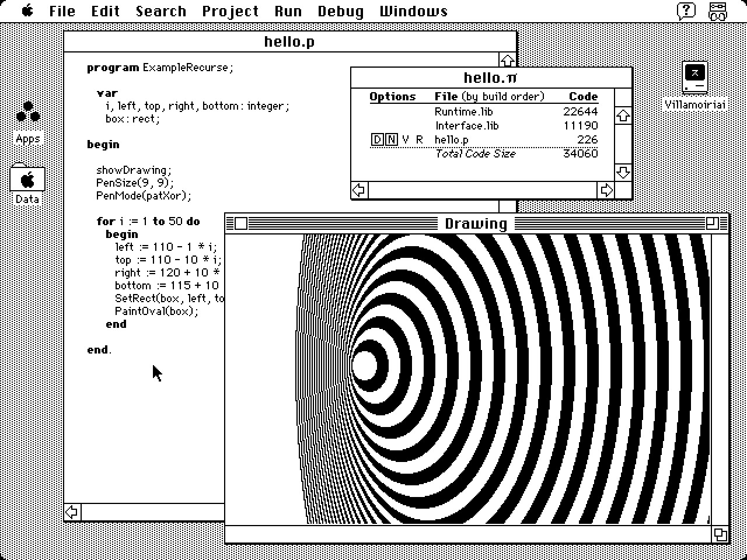Click the 34060 total code value

pos(581,153)
